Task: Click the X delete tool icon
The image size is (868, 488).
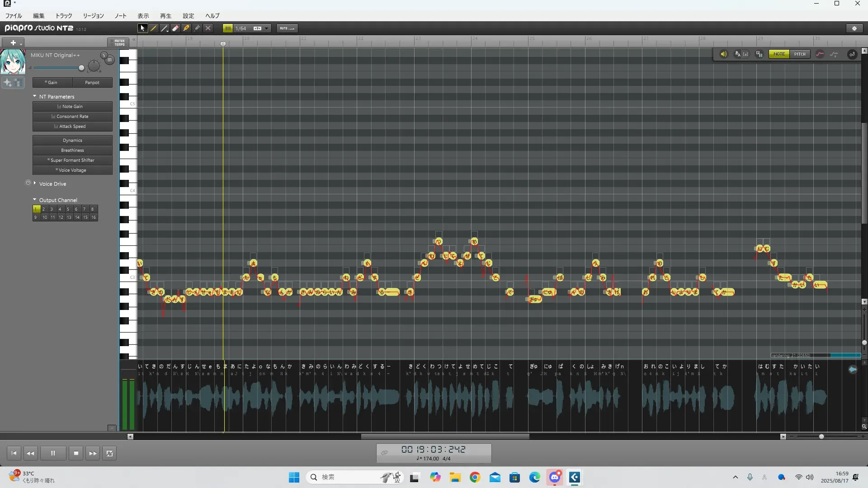Action: click(208, 28)
